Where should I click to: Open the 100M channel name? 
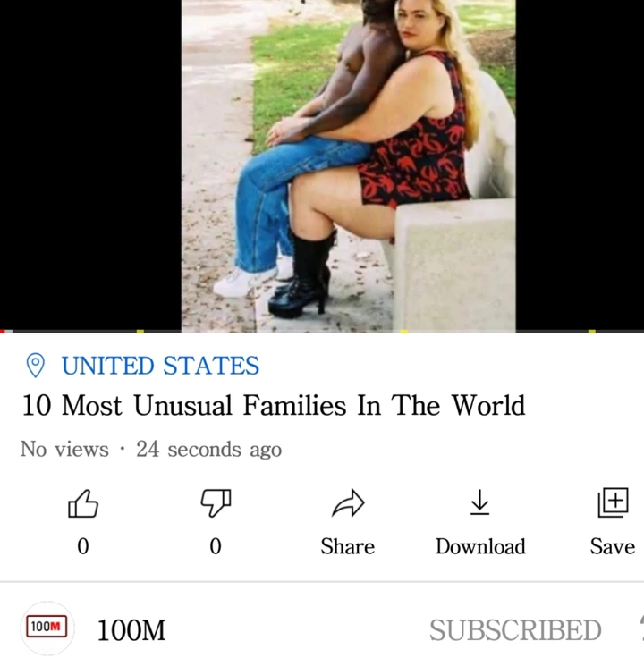[x=131, y=630]
